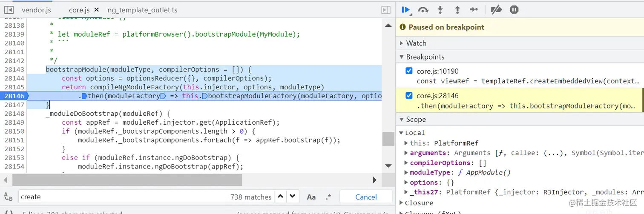Toggle pause on exceptions
644x214 pixels.
tap(514, 9)
